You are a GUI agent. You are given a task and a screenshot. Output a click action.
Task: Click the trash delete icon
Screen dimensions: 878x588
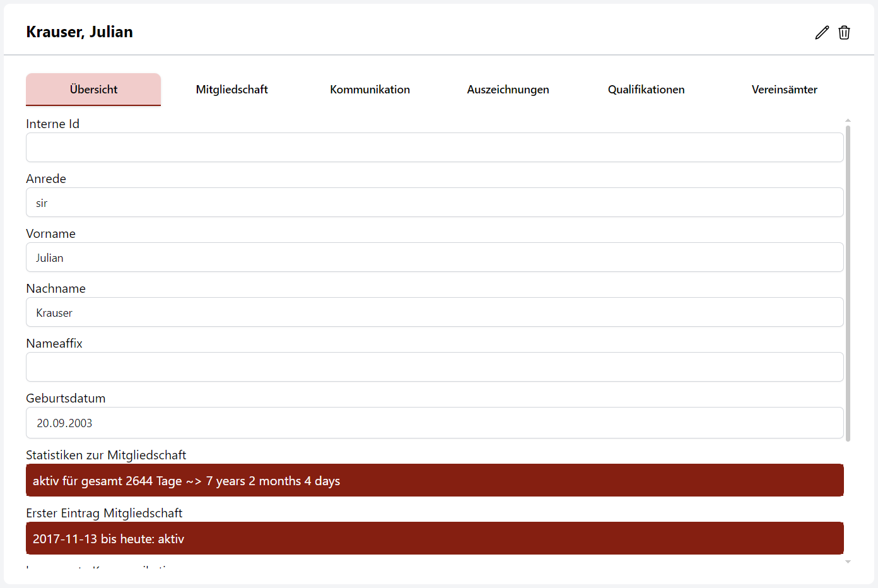(x=844, y=32)
